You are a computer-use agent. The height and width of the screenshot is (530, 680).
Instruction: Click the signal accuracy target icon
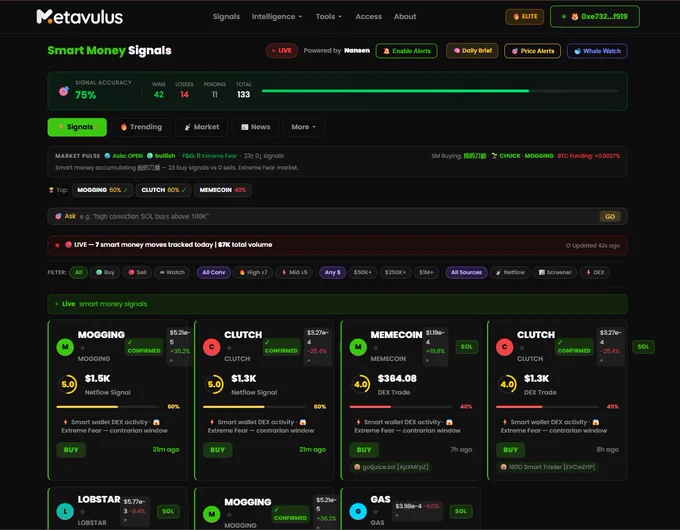(64, 91)
